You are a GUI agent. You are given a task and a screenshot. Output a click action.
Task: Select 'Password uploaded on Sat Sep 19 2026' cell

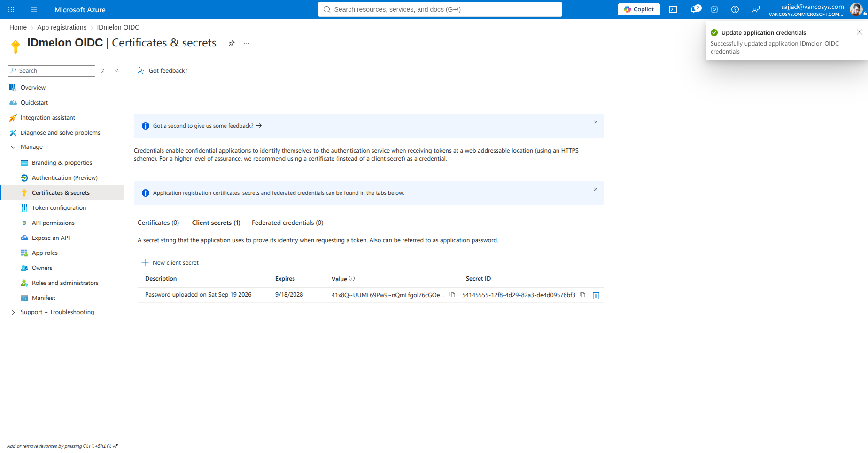point(198,295)
